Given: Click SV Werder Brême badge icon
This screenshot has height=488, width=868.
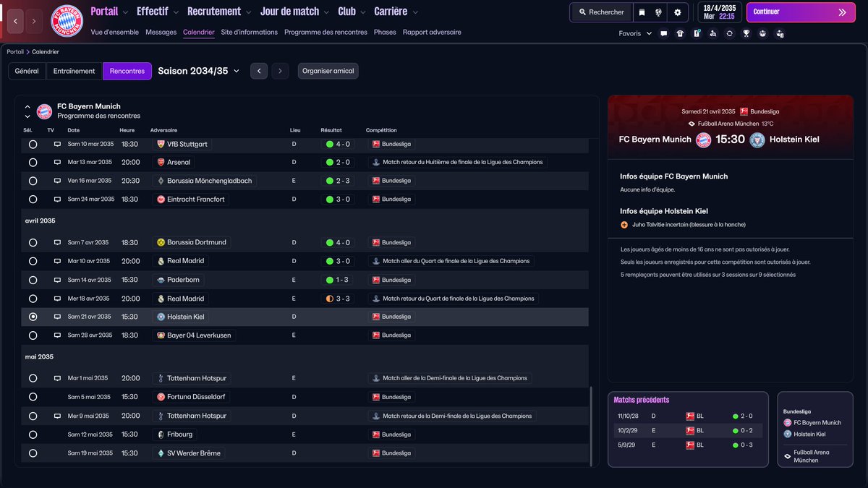Looking at the screenshot, I should [x=161, y=453].
